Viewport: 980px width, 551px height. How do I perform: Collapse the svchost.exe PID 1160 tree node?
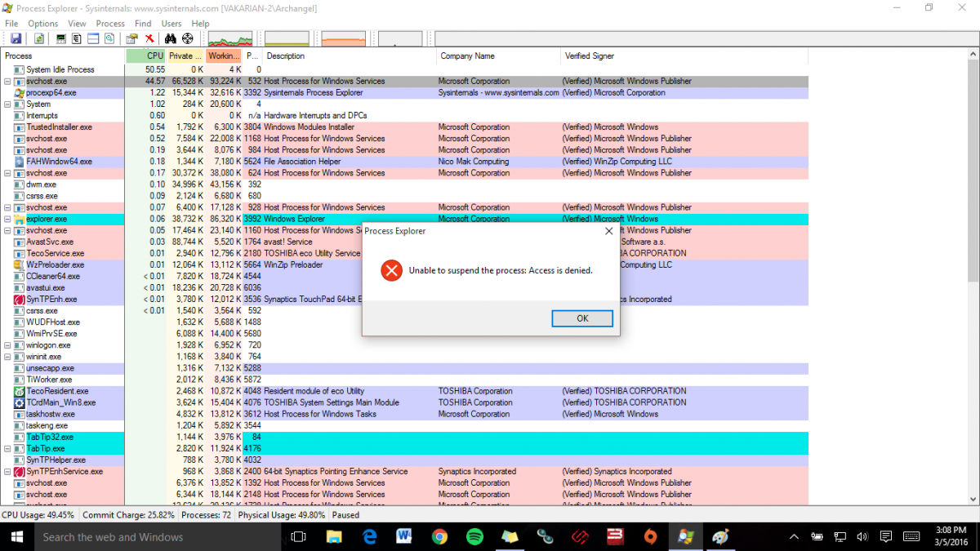[7, 230]
